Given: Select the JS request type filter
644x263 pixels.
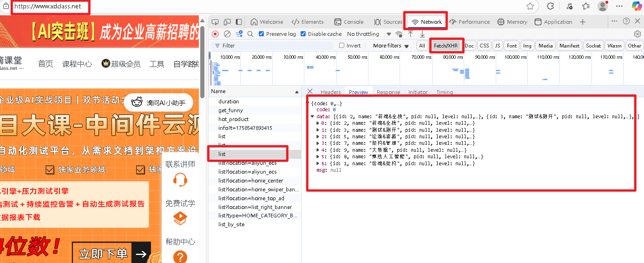Looking at the screenshot, I should (x=498, y=46).
